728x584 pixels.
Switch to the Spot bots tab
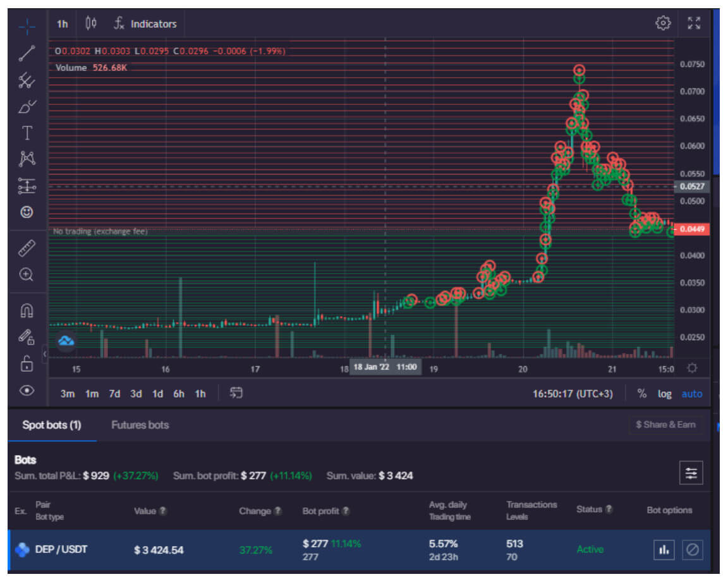click(x=52, y=425)
